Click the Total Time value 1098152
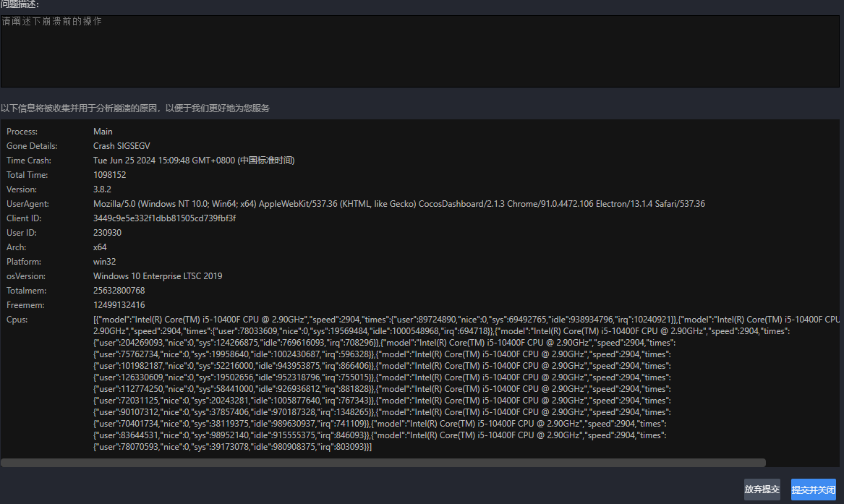The height and width of the screenshot is (504, 844). tap(109, 175)
